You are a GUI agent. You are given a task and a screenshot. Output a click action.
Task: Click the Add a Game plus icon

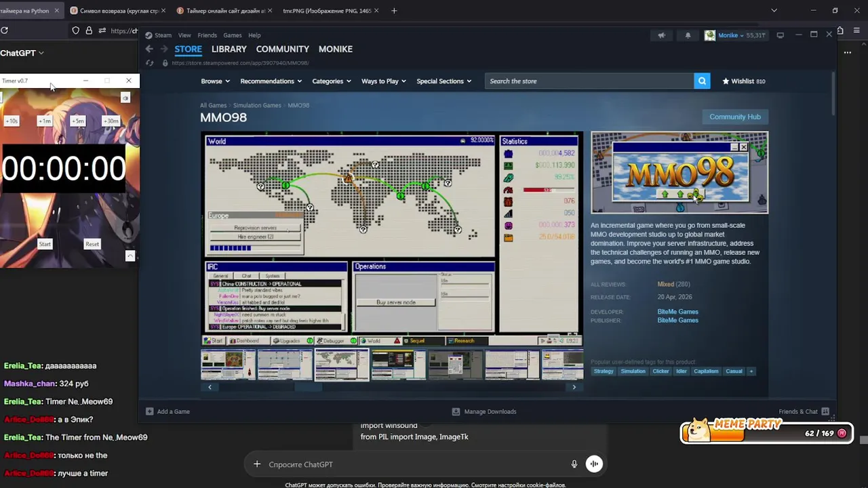pos(149,411)
